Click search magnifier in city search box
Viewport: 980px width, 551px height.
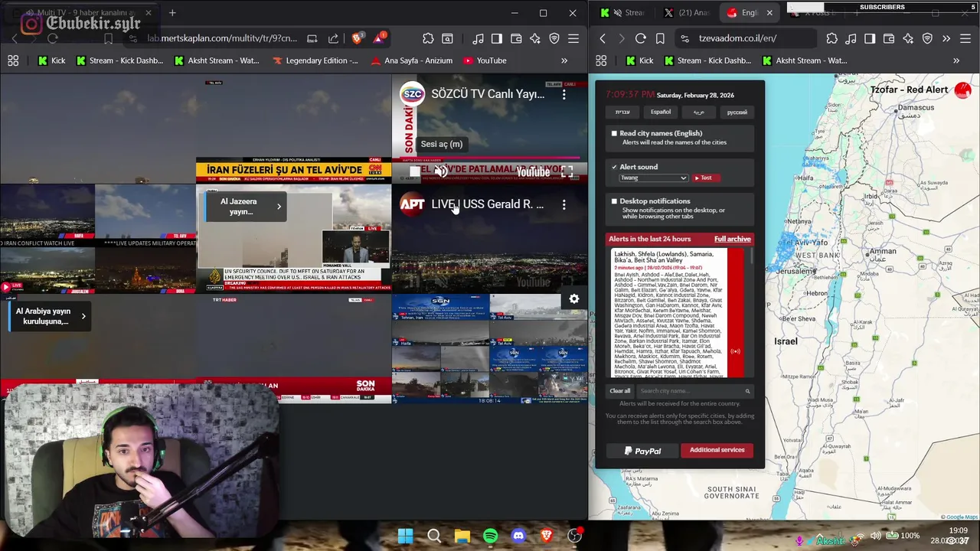[x=747, y=391]
